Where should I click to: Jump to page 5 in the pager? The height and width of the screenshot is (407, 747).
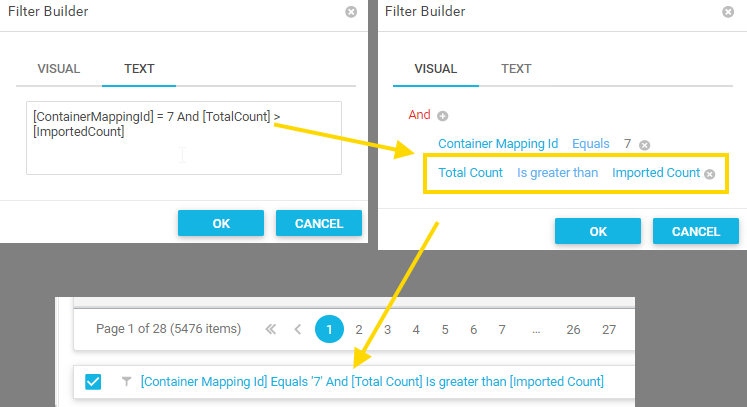[444, 329]
